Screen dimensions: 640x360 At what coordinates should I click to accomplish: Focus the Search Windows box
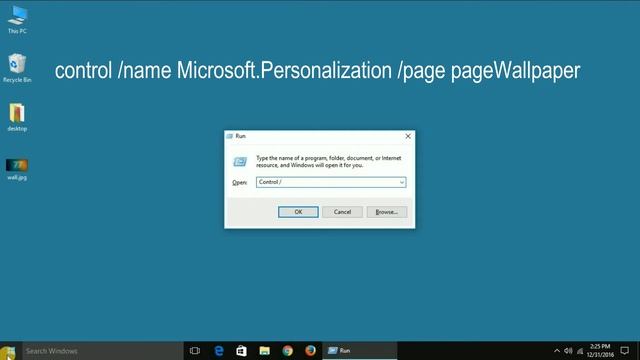click(103, 351)
